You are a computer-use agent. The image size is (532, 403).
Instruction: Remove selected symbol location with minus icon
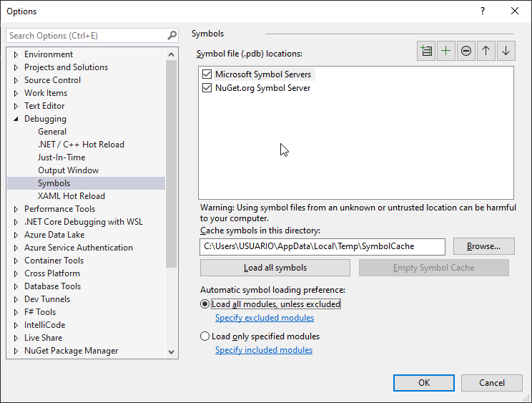(465, 51)
